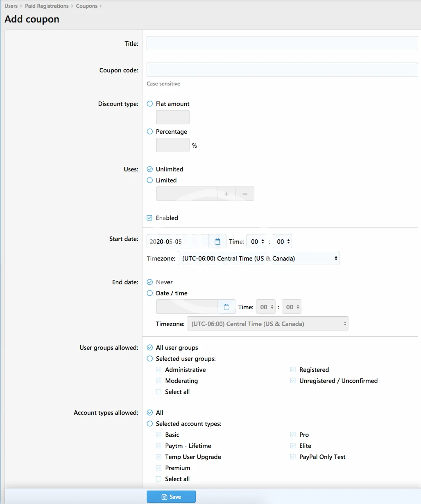421x504 pixels.
Task: Check Select all under account types
Action: [159, 479]
